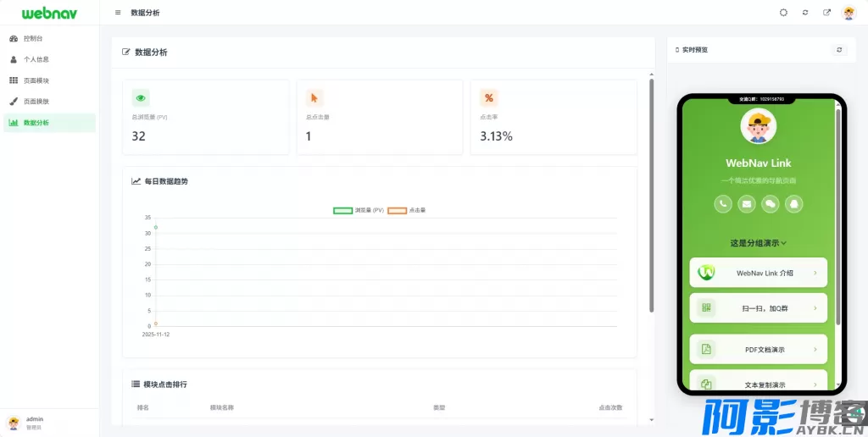Collapse the 这是分组演示 group
868x437 pixels.
coord(759,243)
